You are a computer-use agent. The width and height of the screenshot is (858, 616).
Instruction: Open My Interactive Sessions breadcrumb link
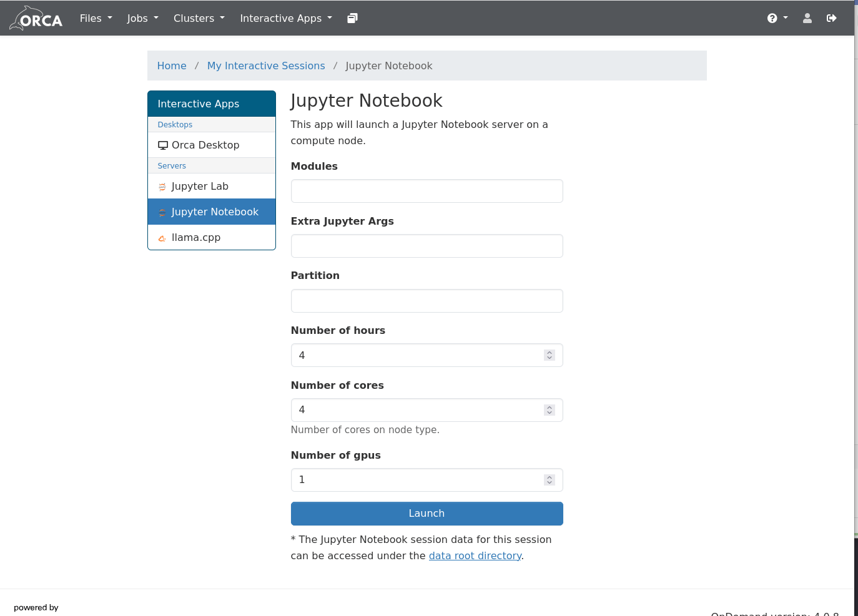[x=266, y=66]
